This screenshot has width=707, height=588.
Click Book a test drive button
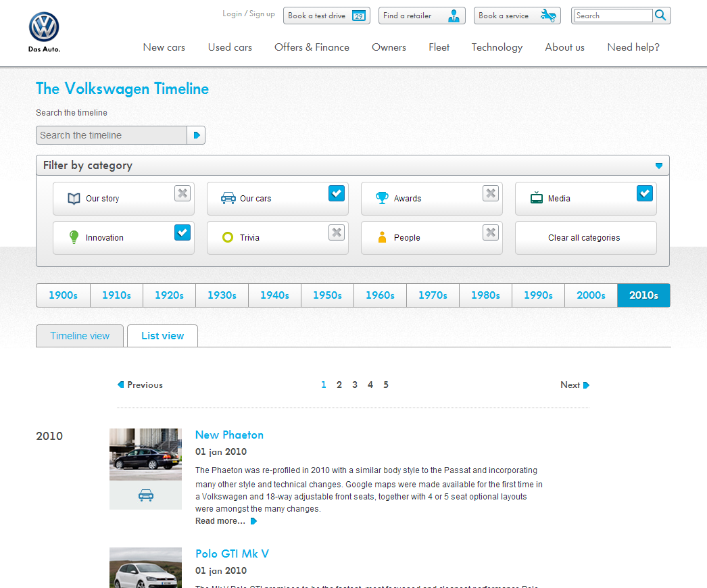tap(326, 16)
